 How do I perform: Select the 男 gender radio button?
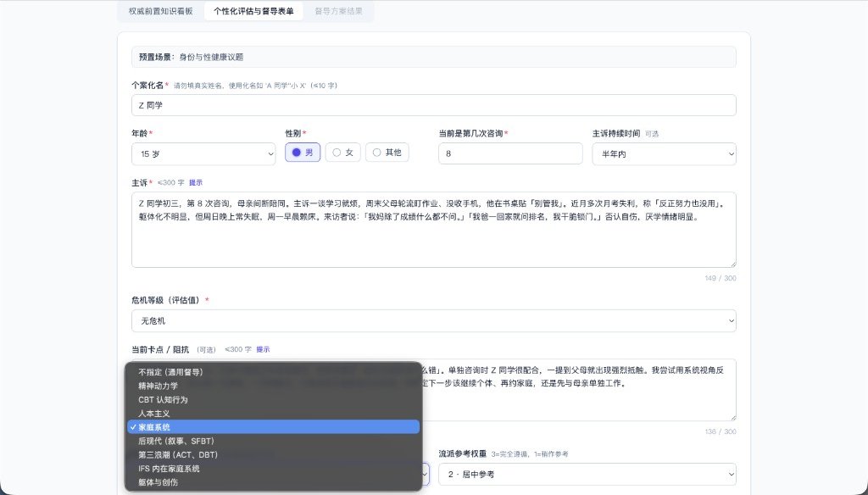click(x=303, y=153)
